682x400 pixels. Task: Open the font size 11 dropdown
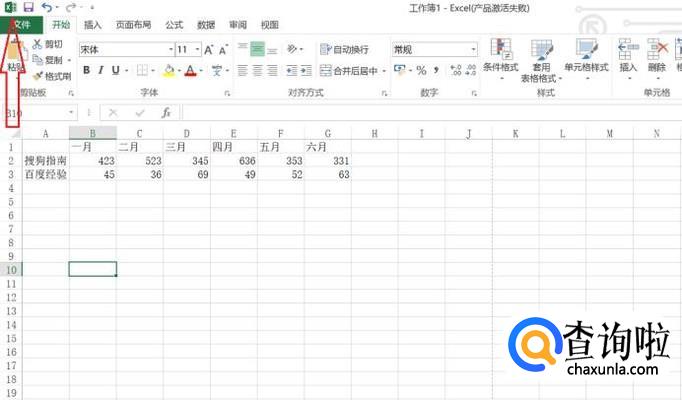click(x=197, y=50)
